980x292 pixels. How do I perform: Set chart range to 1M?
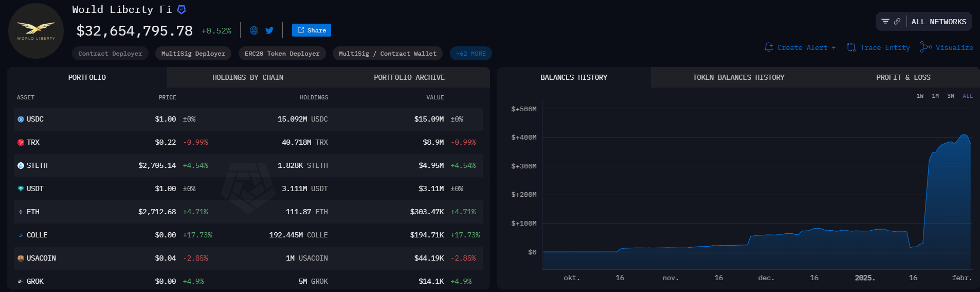pyautogui.click(x=935, y=96)
